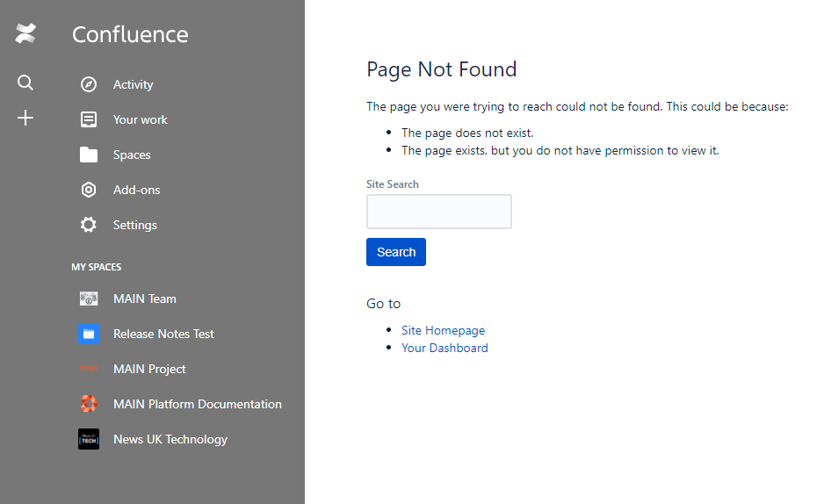Click the Spaces folder icon
The width and height of the screenshot is (831, 504).
[x=89, y=155]
